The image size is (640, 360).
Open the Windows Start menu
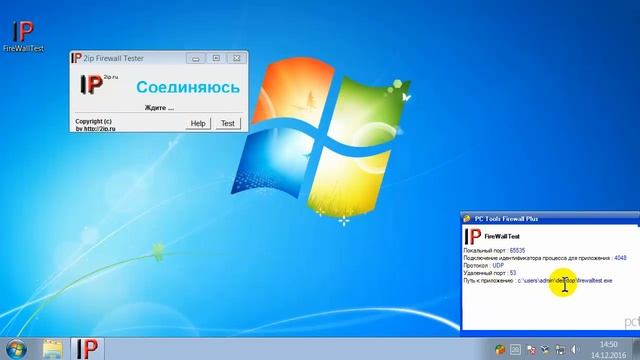16,349
